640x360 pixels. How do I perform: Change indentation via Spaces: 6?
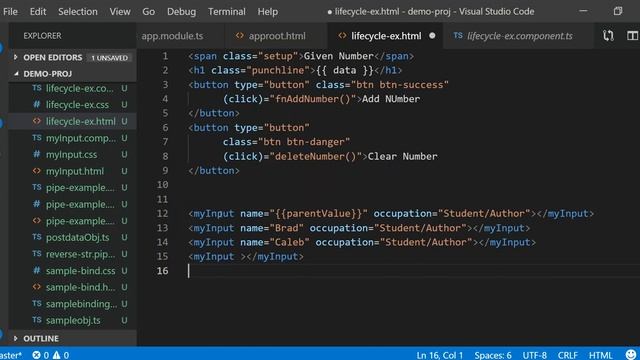(x=493, y=355)
